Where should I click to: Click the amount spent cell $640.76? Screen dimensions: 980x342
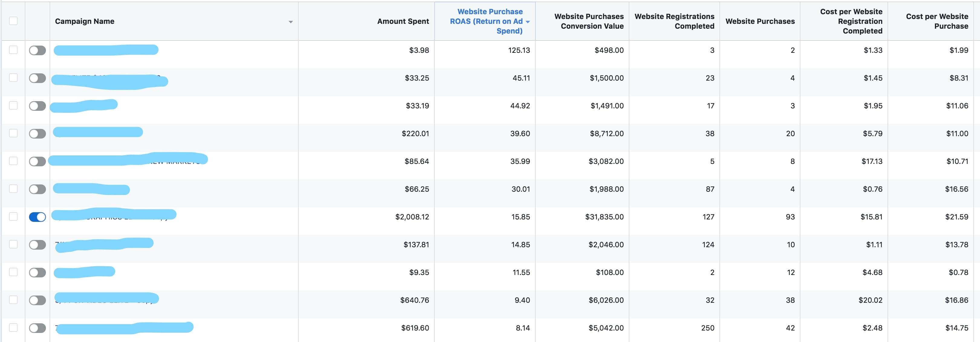point(414,300)
